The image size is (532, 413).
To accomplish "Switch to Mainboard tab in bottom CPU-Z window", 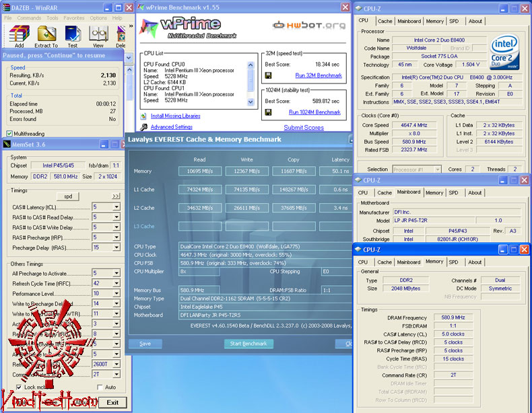I will point(409,262).
